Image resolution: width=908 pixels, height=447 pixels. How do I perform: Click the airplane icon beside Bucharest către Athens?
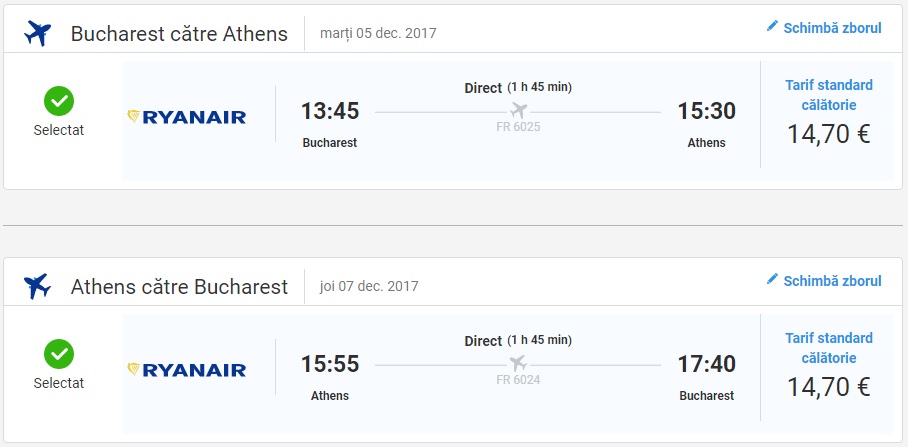[37, 33]
